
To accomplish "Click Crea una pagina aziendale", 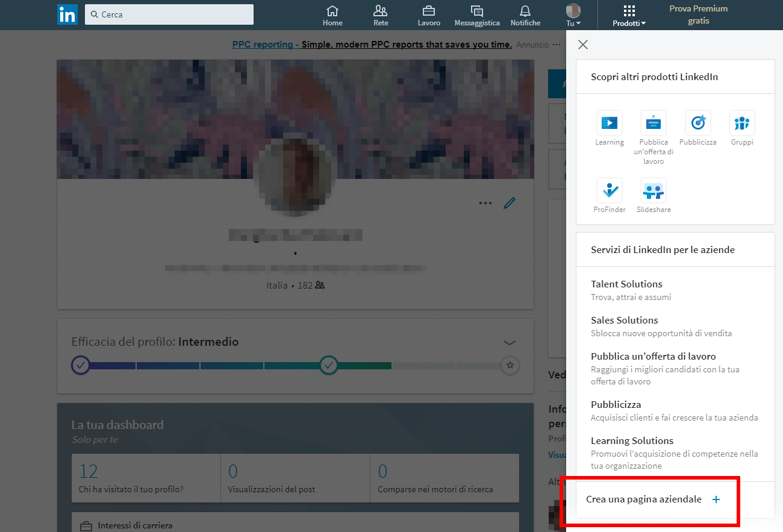I will [x=644, y=499].
